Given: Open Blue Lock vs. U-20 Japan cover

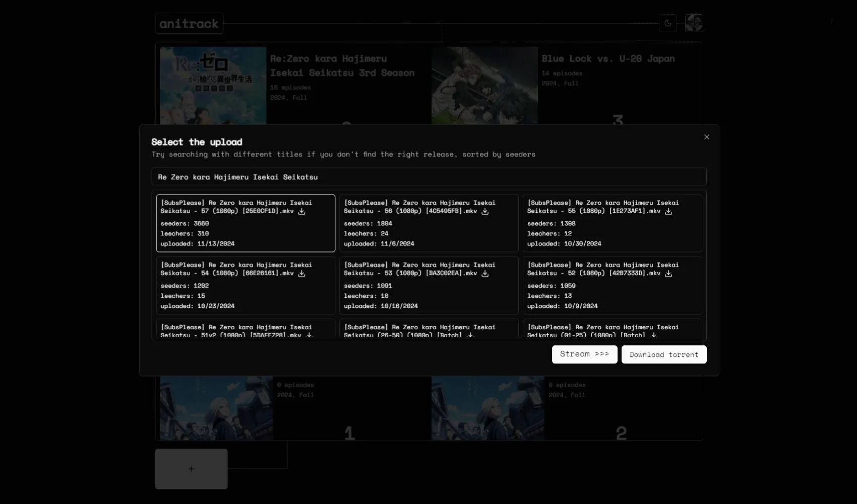Looking at the screenshot, I should (484, 86).
